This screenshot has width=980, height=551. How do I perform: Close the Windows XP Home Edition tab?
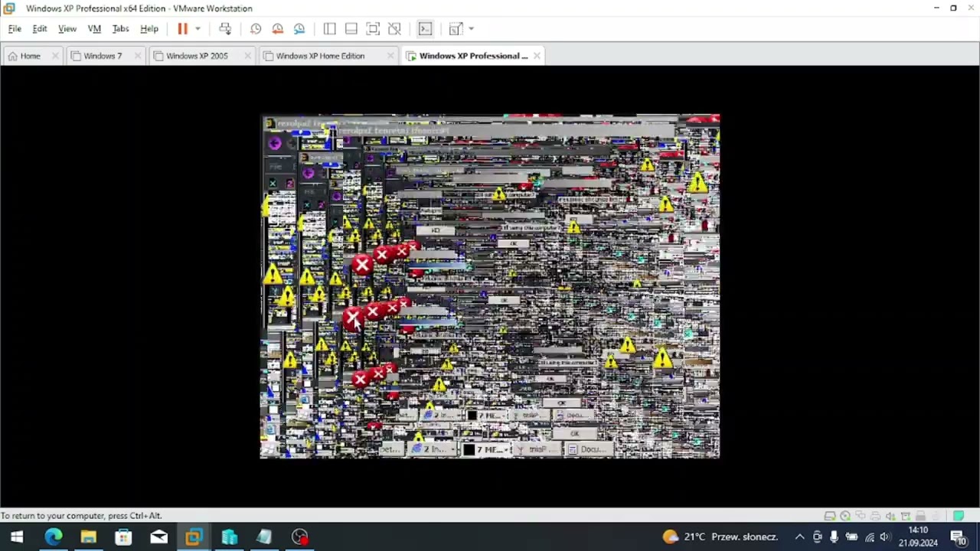pos(390,56)
